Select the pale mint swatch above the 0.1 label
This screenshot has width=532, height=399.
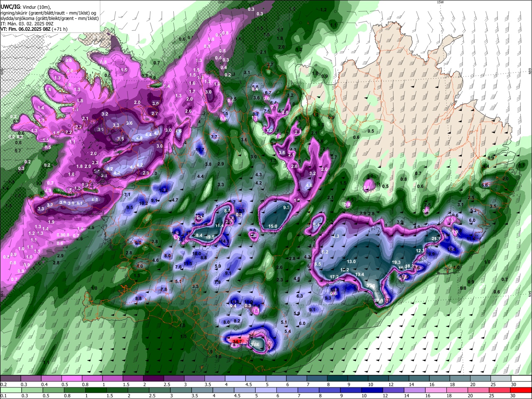11,390
